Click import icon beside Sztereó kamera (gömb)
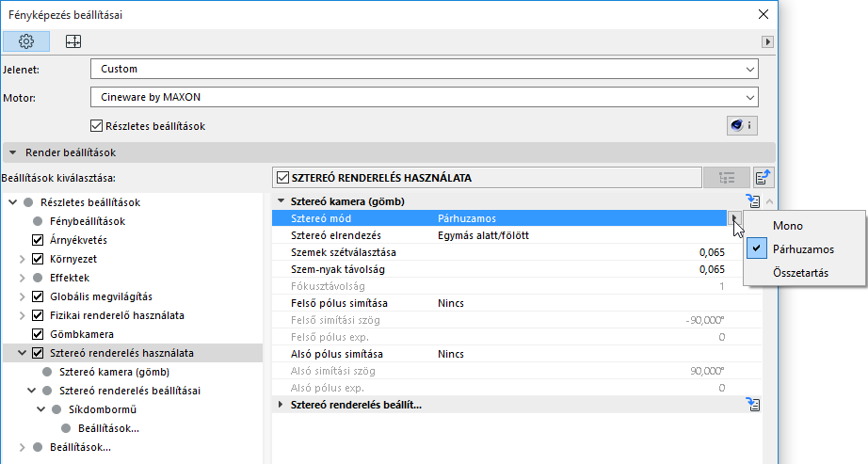This screenshot has width=868, height=464. 753,201
